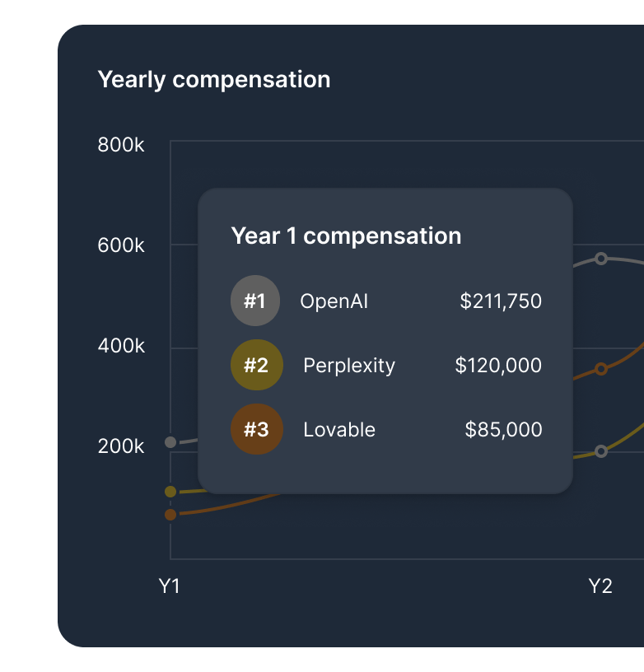
Task: Click the $211,750 compensation value
Action: click(501, 301)
